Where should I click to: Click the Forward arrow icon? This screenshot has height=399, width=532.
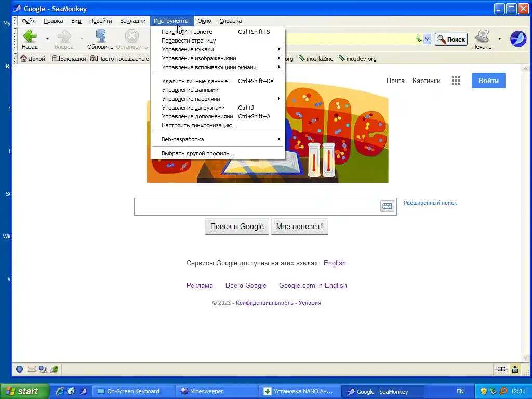64,36
